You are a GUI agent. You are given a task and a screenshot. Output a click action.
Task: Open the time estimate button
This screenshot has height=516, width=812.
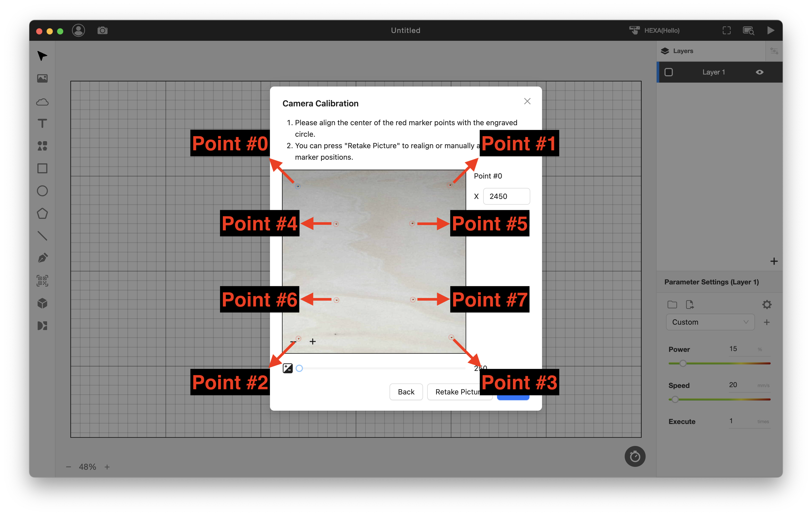635,456
